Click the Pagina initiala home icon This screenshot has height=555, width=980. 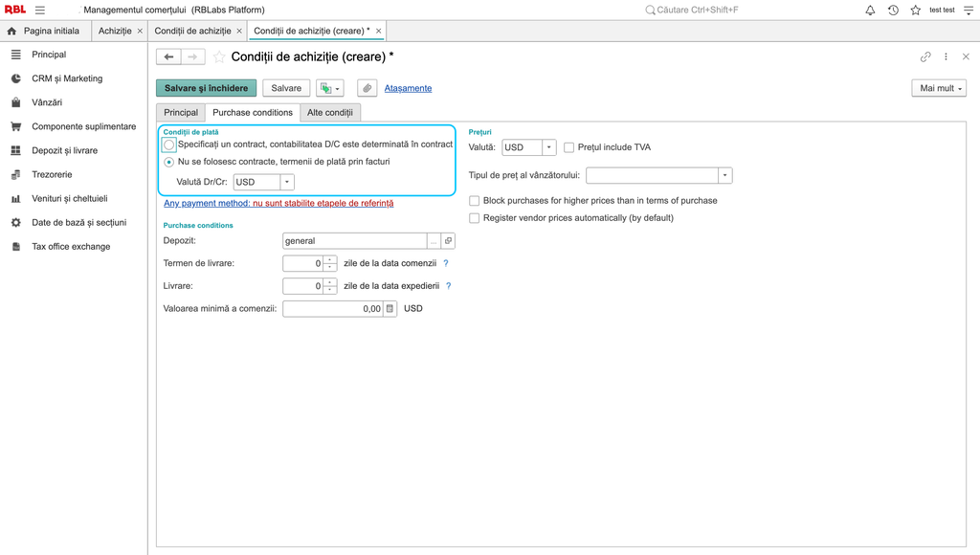tap(11, 32)
